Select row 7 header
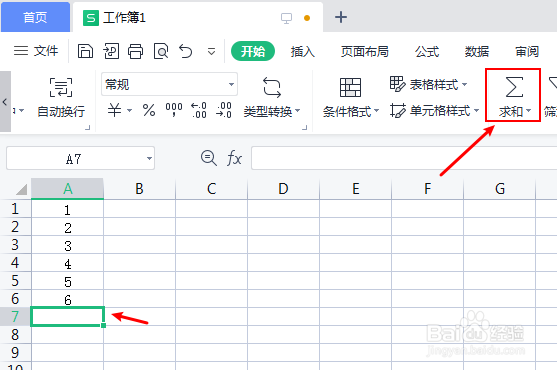Viewport: 557px width, 370px height. point(15,316)
